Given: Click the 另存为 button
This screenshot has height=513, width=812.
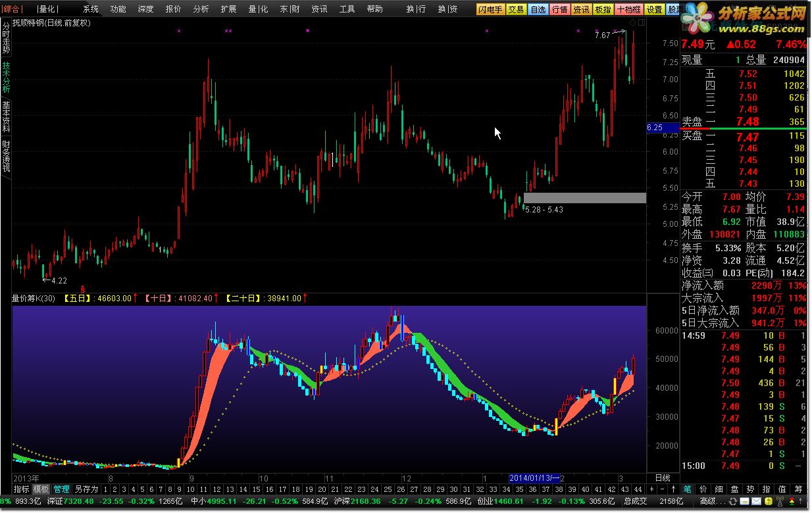Looking at the screenshot, I should [86, 489].
